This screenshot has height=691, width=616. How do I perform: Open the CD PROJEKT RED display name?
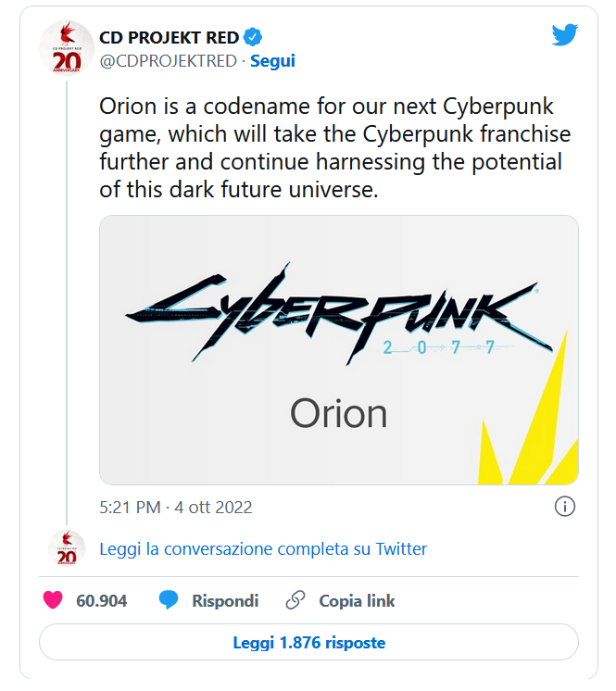(170, 37)
